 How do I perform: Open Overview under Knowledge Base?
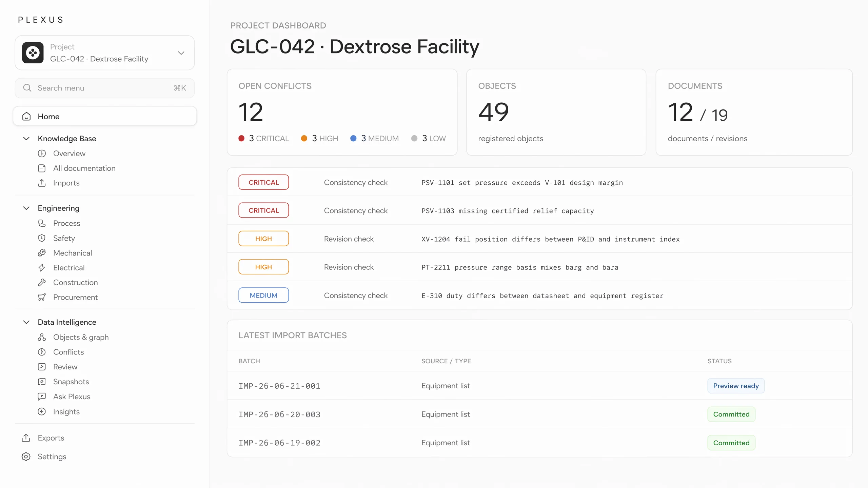[x=69, y=154]
